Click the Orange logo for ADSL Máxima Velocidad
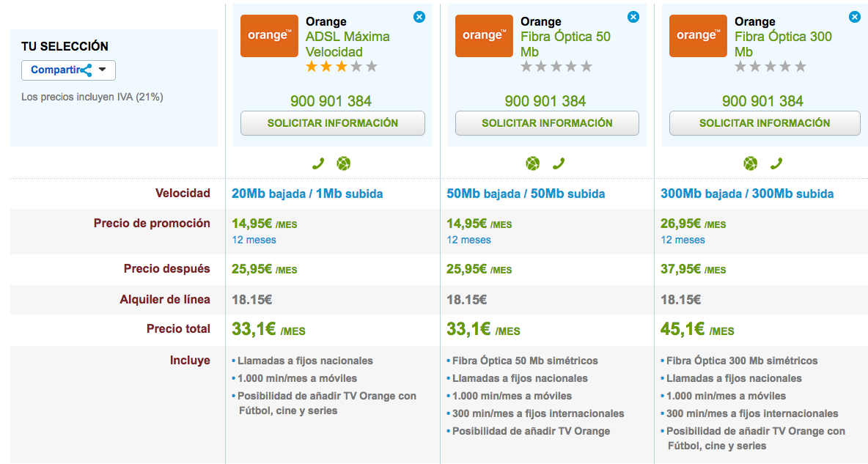868x464 pixels. (269, 36)
